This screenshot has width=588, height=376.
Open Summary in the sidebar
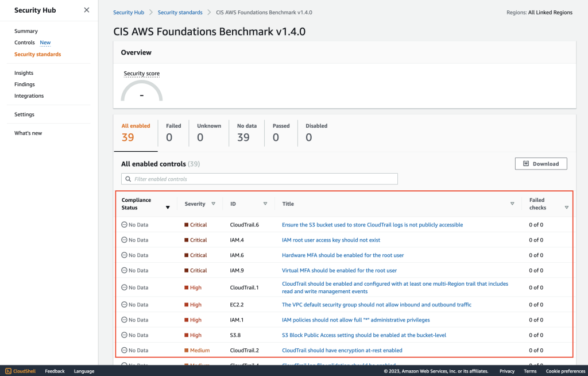pyautogui.click(x=26, y=31)
